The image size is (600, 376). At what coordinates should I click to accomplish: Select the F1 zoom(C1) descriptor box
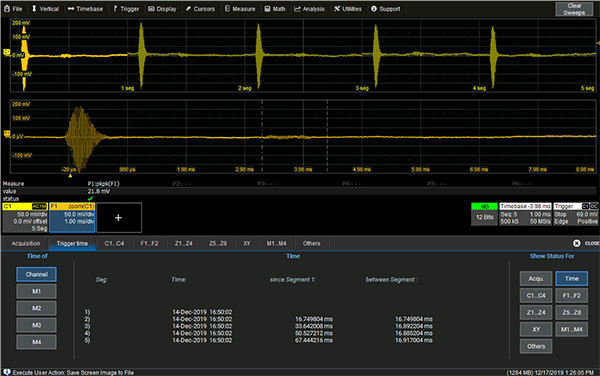click(72, 217)
